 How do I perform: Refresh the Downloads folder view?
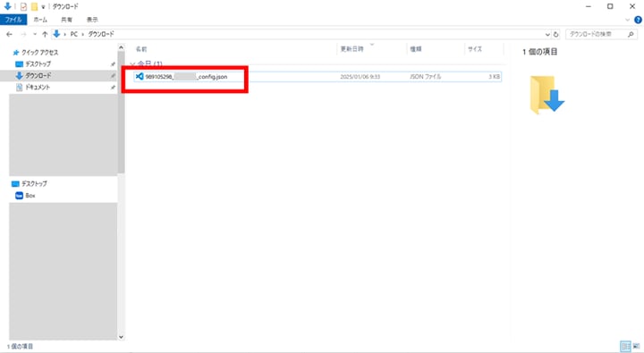[556, 35]
